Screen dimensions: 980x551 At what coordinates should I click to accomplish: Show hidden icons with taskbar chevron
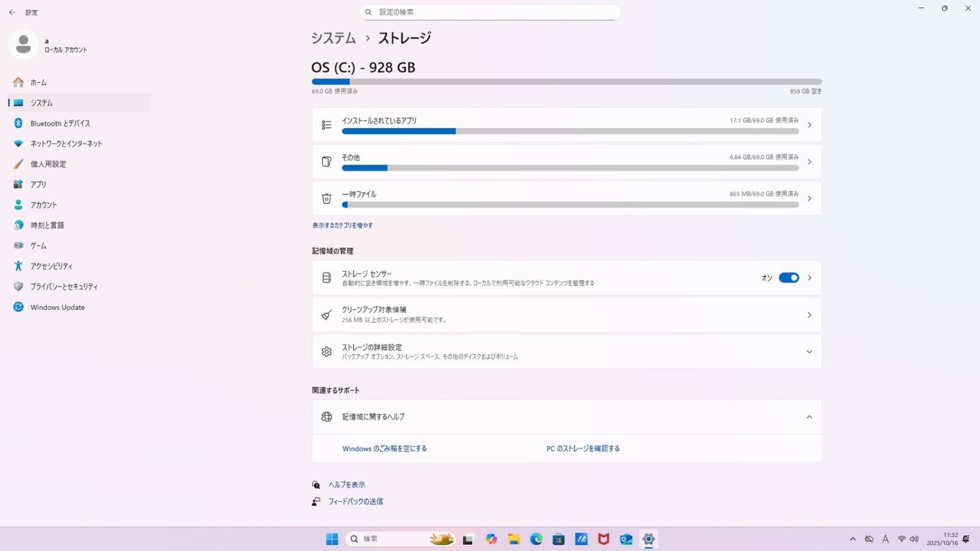tap(853, 539)
